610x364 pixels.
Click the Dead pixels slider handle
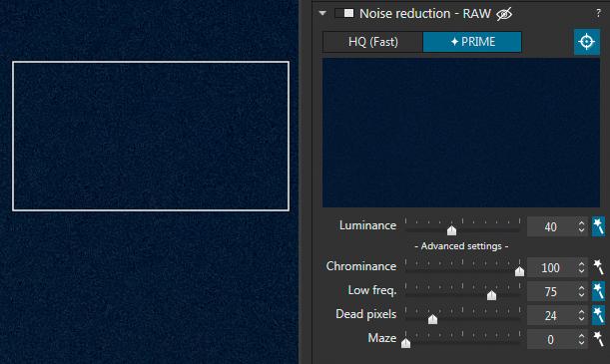coord(432,319)
